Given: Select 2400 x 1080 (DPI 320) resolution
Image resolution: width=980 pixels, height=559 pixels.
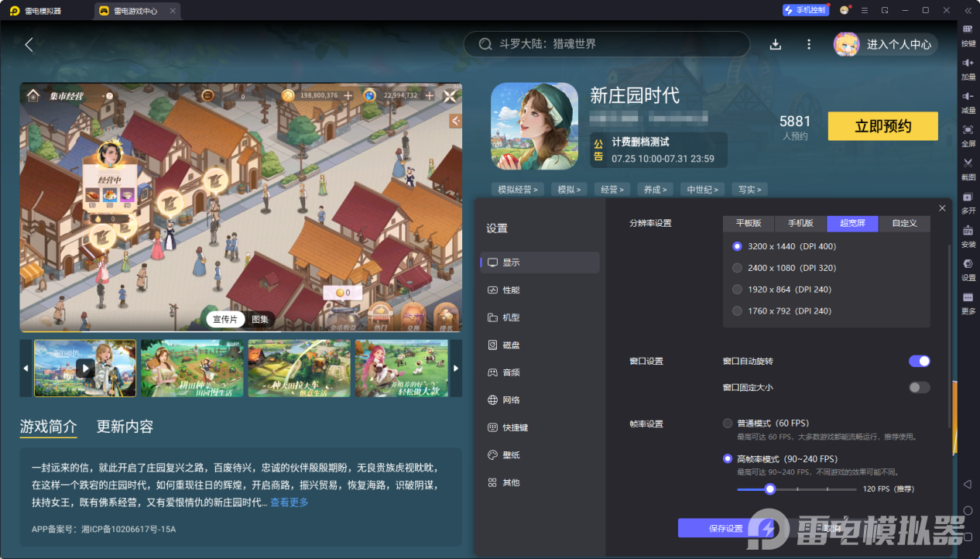Looking at the screenshot, I should click(737, 268).
